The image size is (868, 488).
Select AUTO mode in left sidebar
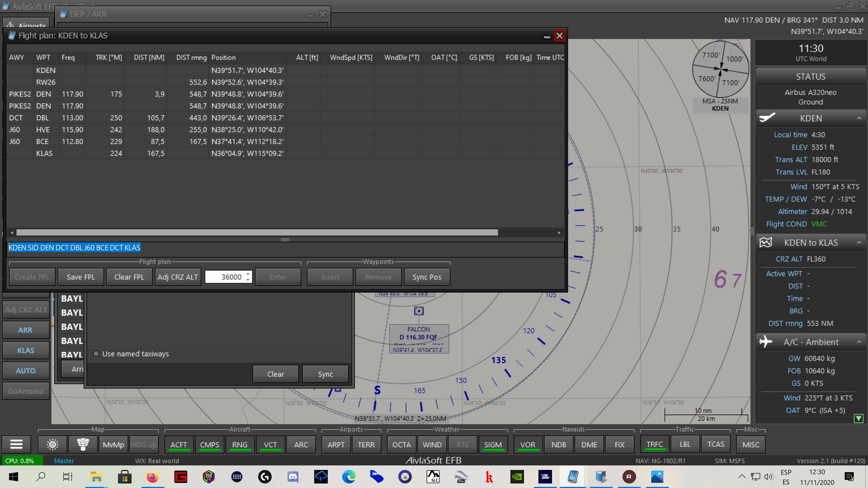pyautogui.click(x=26, y=371)
